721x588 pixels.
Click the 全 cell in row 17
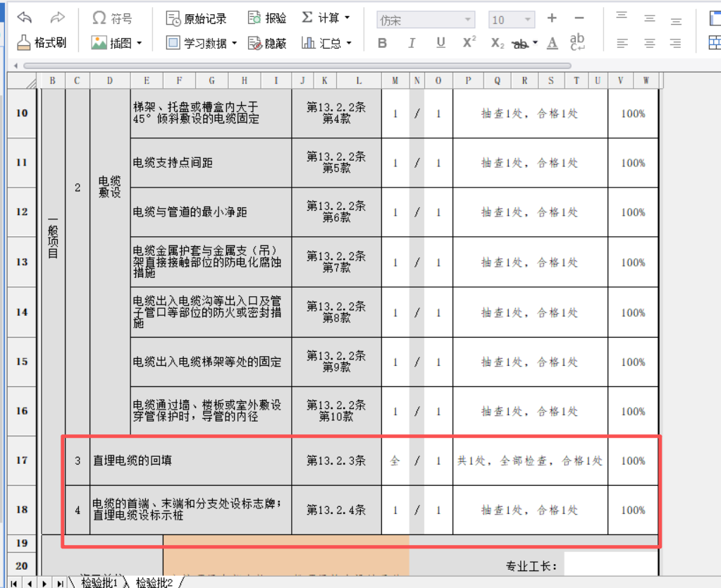click(395, 460)
